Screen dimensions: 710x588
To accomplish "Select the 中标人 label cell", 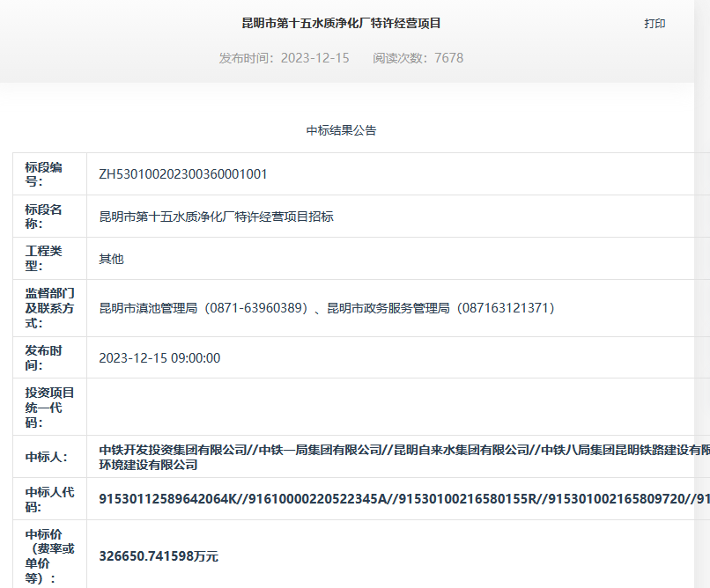I will click(49, 457).
